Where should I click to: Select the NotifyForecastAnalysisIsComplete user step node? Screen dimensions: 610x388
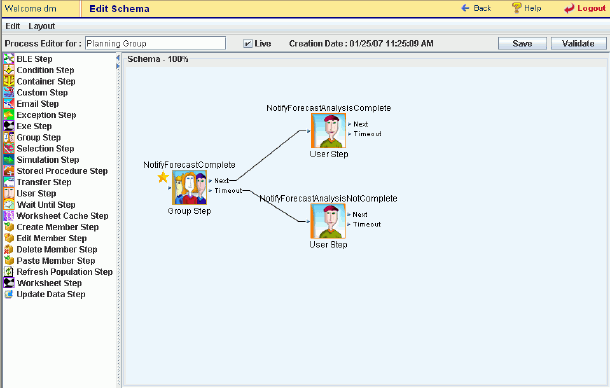click(328, 130)
